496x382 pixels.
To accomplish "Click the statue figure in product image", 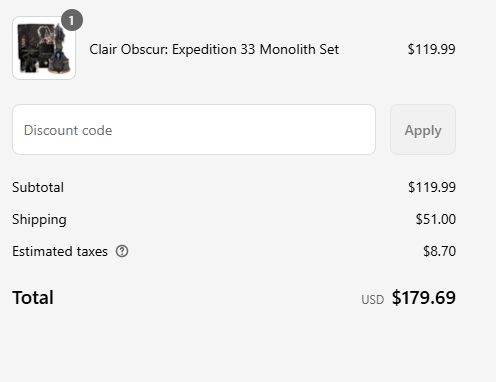I will 60,50.
